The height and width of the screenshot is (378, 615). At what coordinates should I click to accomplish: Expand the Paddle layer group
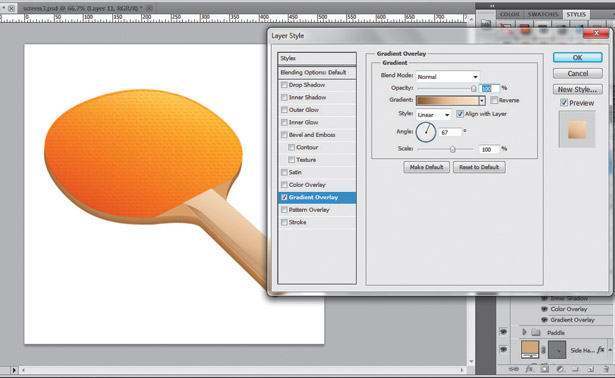(x=524, y=332)
